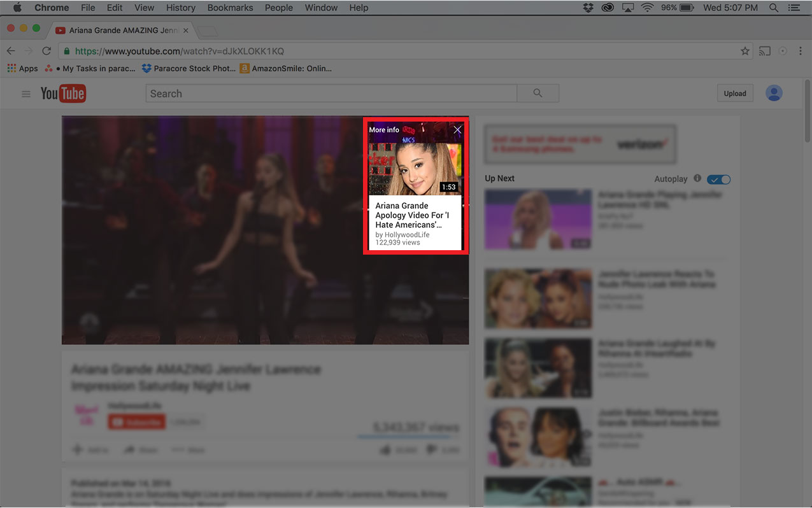
Task: Click the Upload button
Action: coord(735,93)
